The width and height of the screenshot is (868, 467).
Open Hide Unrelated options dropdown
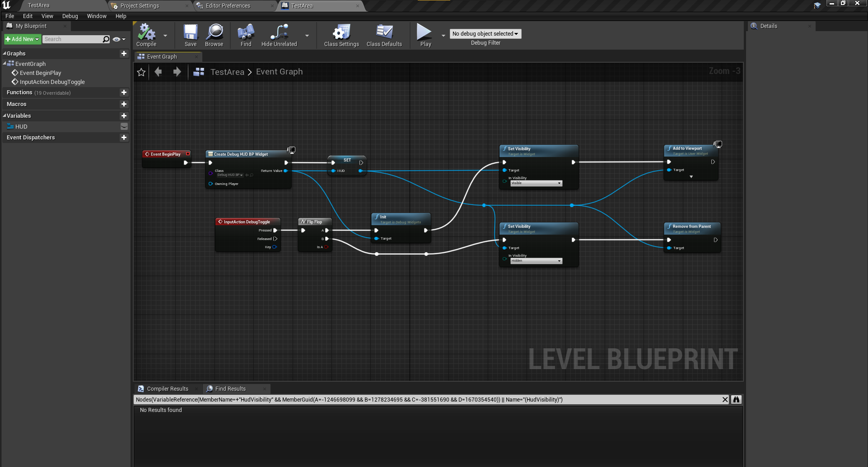point(307,36)
